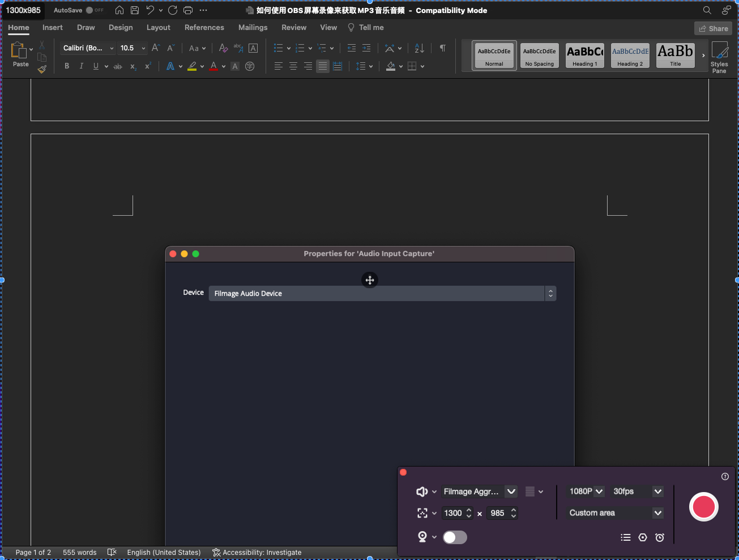Apply the Heading 1 style
The height and width of the screenshot is (560, 739).
[585, 55]
